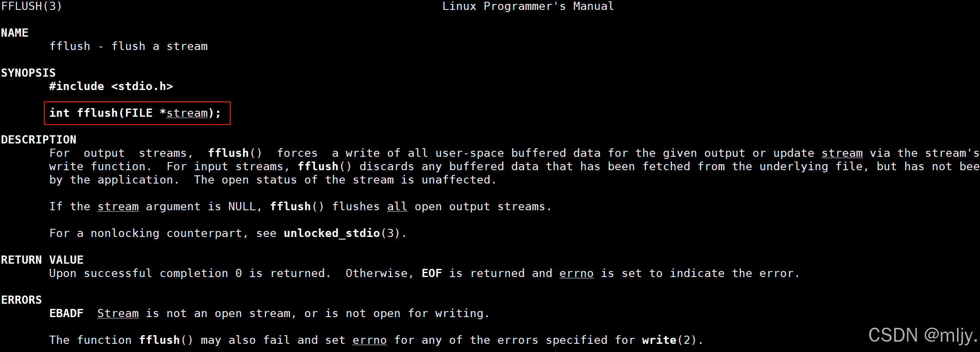Select the RETURN VALUE heading
The width and height of the screenshot is (980, 352).
[42, 260]
